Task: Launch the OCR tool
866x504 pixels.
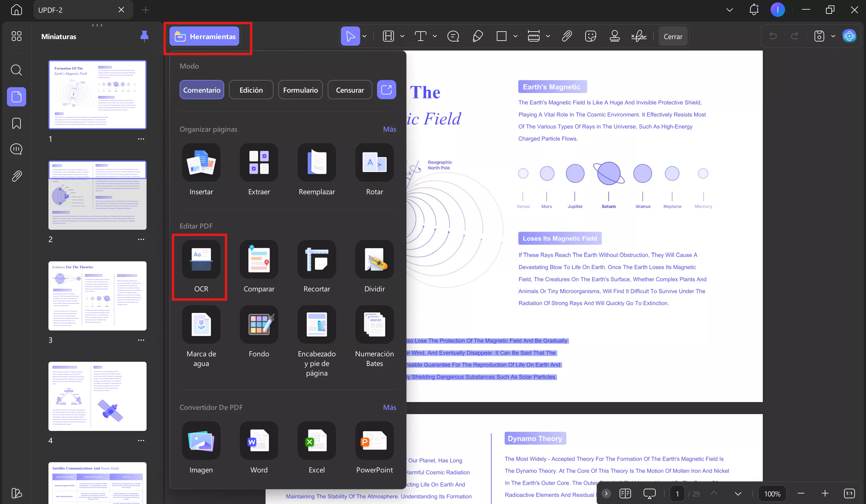Action: click(201, 267)
